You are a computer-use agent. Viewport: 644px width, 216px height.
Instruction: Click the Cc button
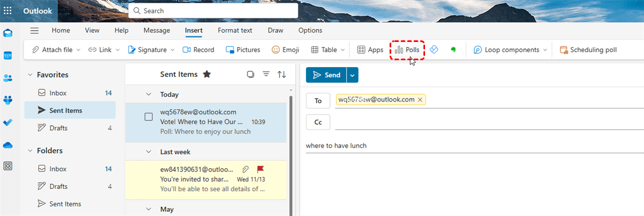coord(318,123)
